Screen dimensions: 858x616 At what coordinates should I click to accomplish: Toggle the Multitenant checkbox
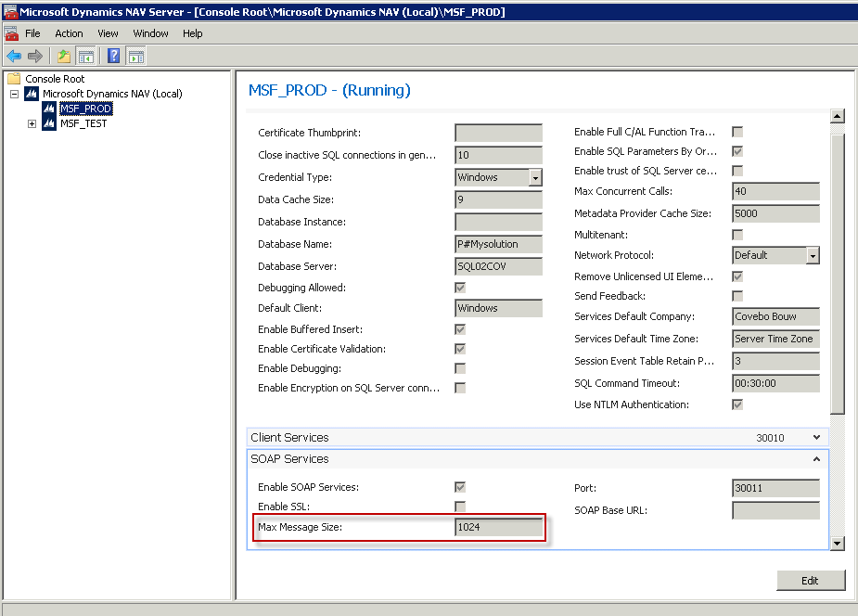click(737, 235)
